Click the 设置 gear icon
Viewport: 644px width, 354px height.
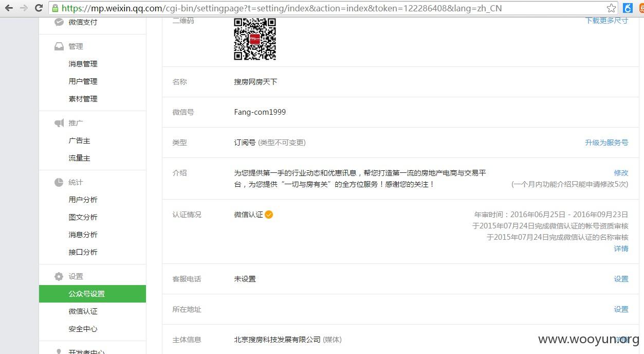tap(59, 276)
